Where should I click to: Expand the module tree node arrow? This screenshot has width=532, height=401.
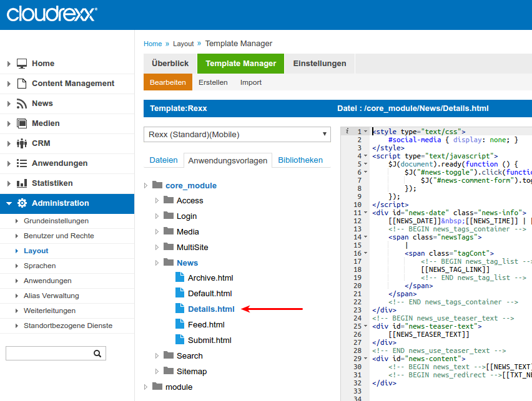point(145,387)
